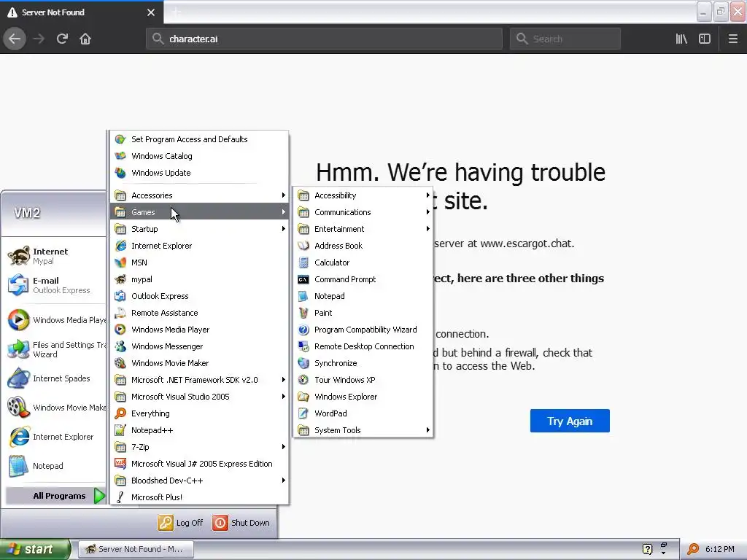Select Windows Media Player in All Programs
Viewport: 747px width, 560px height.
click(x=199, y=330)
